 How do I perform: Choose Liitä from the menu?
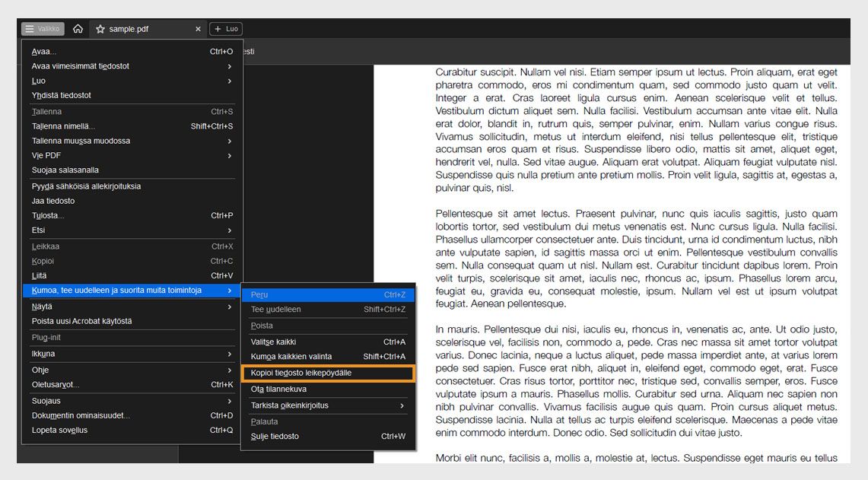tap(132, 275)
